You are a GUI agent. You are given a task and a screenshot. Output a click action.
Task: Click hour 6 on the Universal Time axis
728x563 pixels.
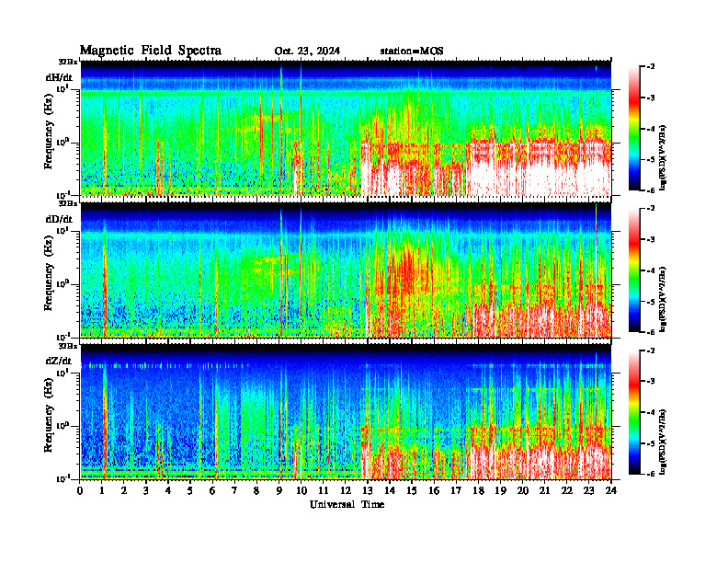click(212, 490)
